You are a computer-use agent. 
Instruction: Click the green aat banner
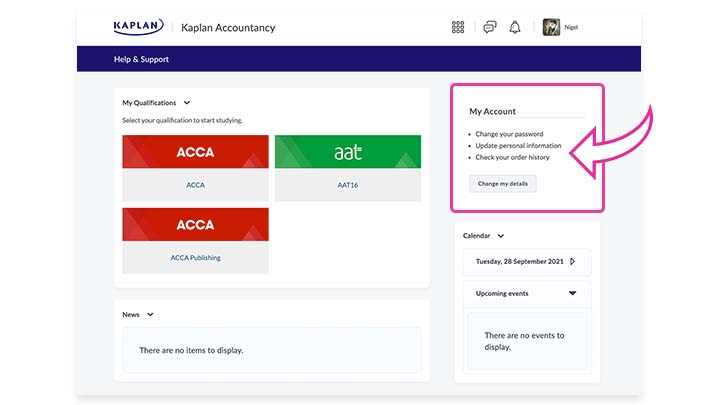click(x=348, y=152)
